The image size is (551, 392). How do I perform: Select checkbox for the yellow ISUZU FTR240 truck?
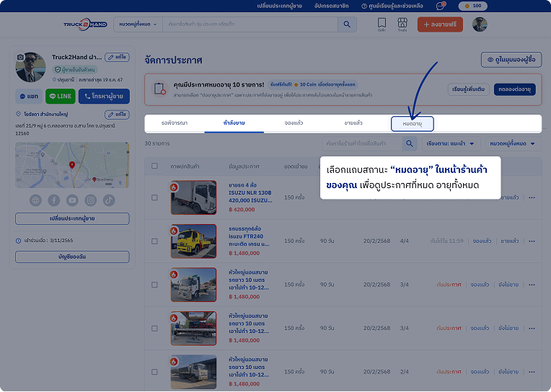[x=154, y=241]
